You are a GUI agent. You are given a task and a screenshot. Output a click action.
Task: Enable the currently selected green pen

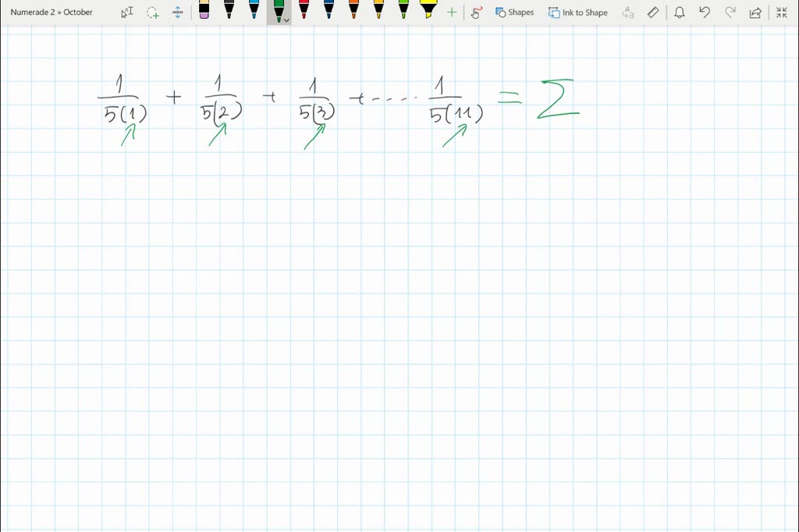(278, 10)
